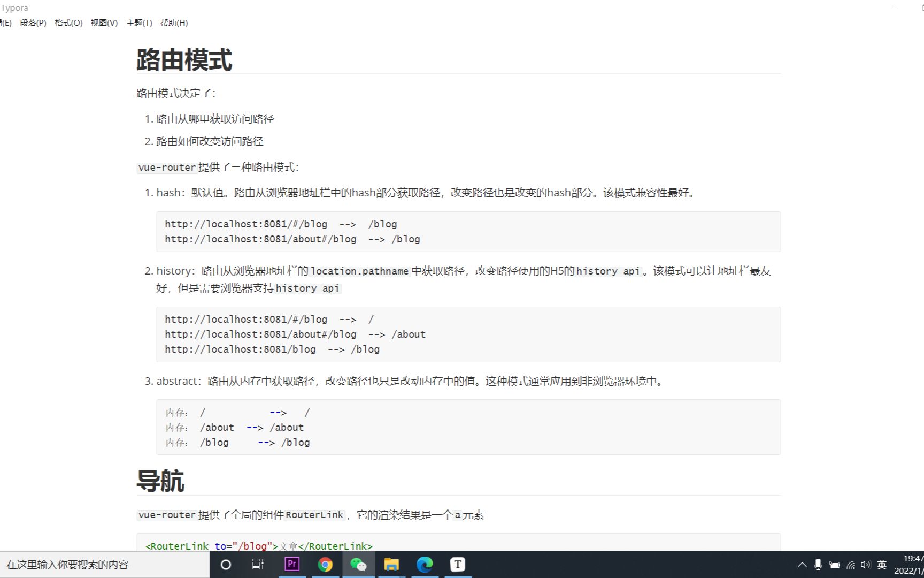Open Task View from the taskbar
Viewport: 924px width, 578px height.
pyautogui.click(x=258, y=565)
